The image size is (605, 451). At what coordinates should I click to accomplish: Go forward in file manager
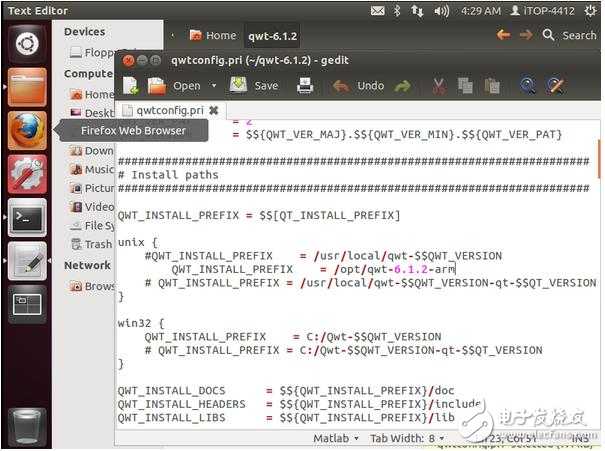pyautogui.click(x=526, y=35)
